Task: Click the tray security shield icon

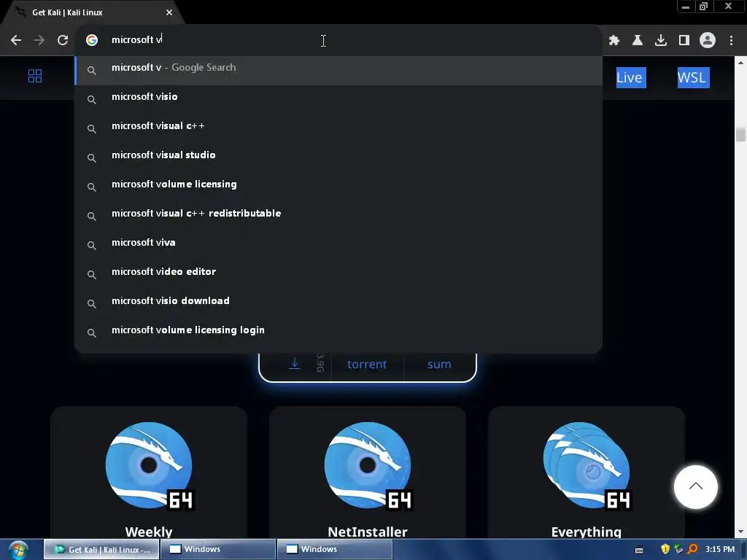Action: coord(665,549)
